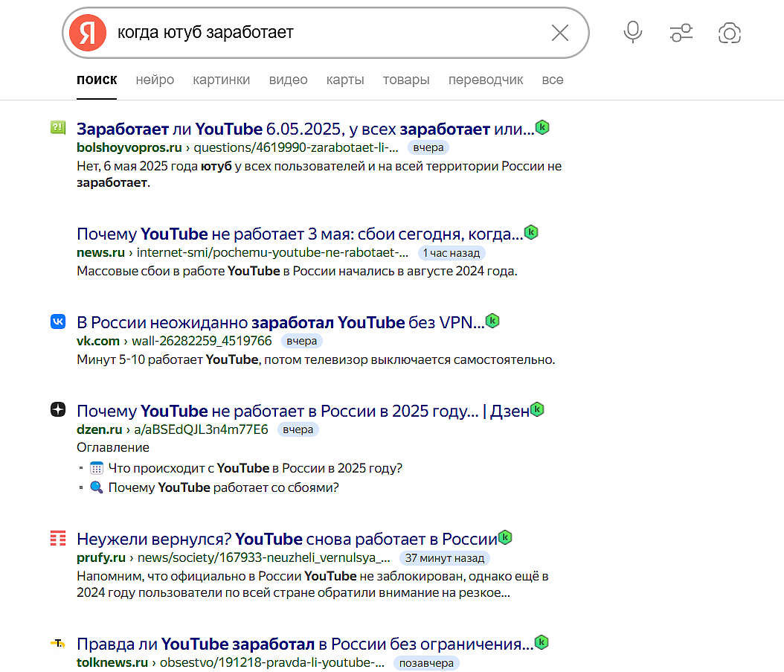The width and height of the screenshot is (784, 672).
Task: Click the Dzen favicon next to the dzen.ru result
Action: pyautogui.click(x=58, y=409)
